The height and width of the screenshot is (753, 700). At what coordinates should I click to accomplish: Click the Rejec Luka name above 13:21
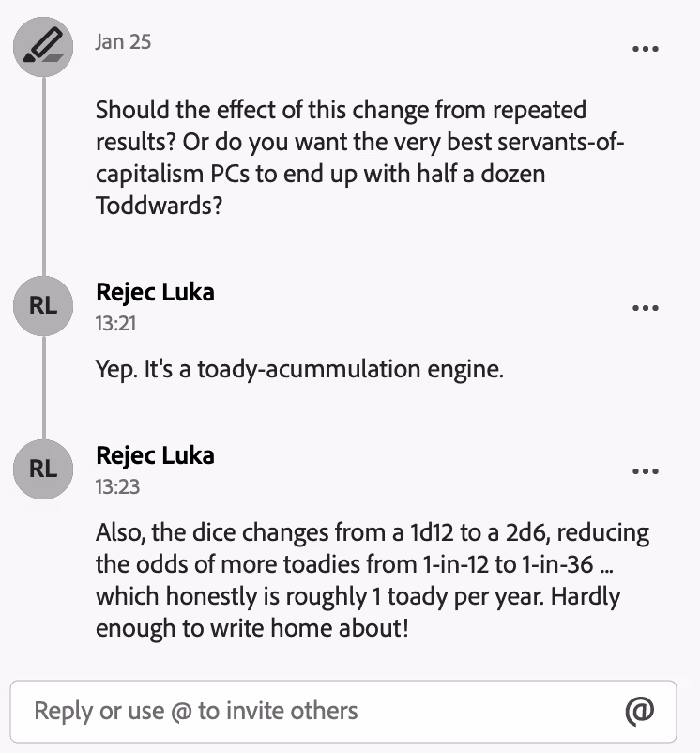[155, 292]
